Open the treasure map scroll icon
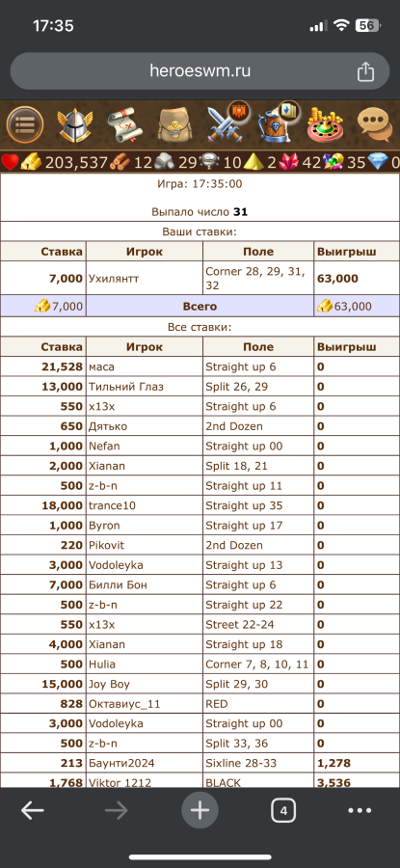The height and width of the screenshot is (868, 400). 124,125
